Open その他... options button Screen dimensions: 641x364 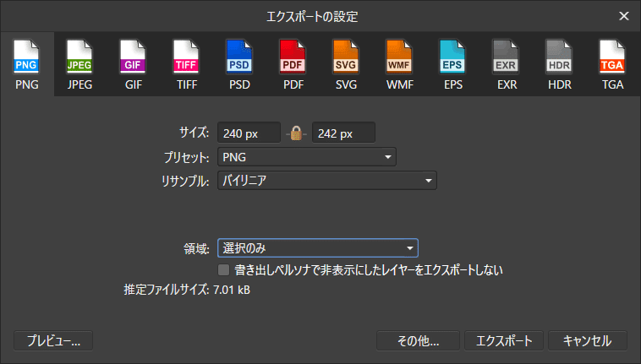click(419, 340)
